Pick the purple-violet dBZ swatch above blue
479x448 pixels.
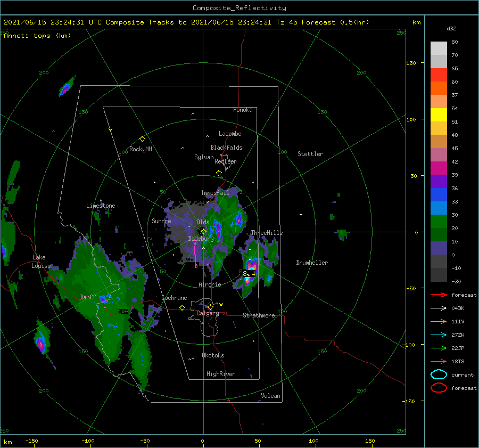point(439,181)
